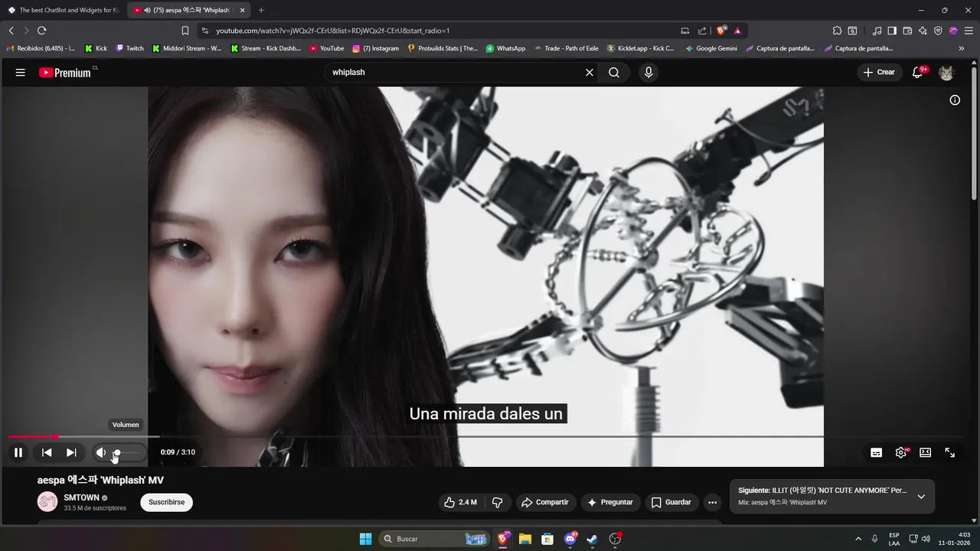
Task: Reload the current page
Action: coord(41,31)
